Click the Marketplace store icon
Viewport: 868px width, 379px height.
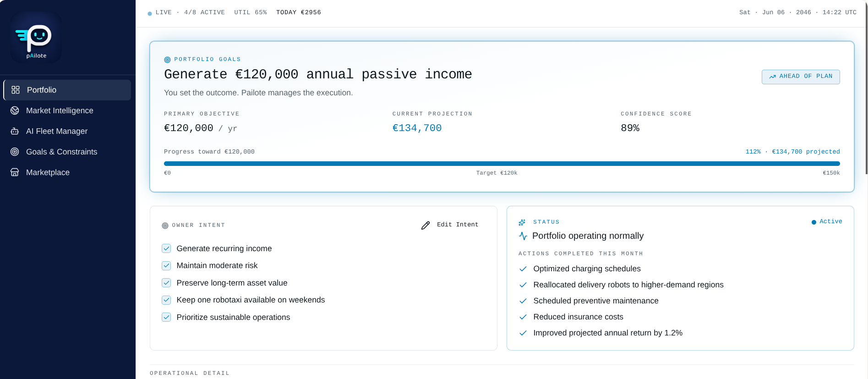[15, 172]
